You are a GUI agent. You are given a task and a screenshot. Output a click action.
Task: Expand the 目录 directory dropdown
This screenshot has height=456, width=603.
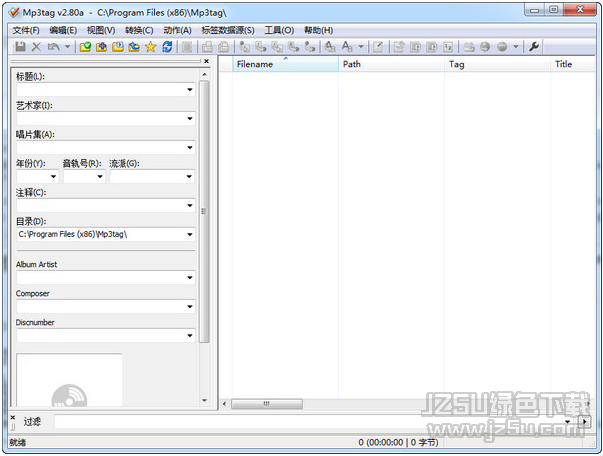(x=190, y=235)
